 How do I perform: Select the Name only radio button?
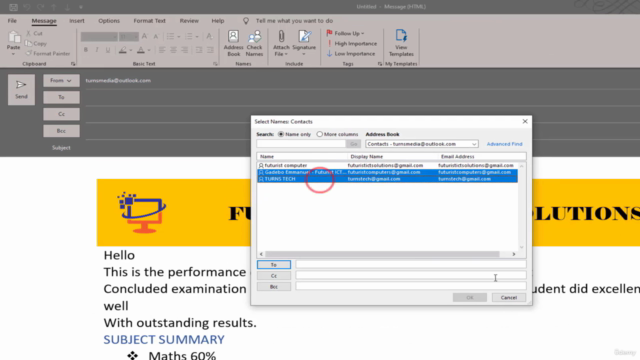(x=281, y=134)
